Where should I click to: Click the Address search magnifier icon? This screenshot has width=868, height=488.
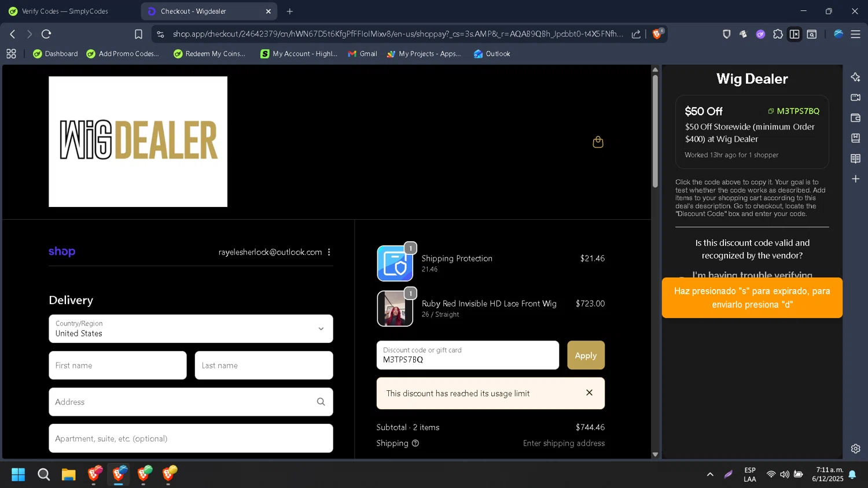[321, 402]
